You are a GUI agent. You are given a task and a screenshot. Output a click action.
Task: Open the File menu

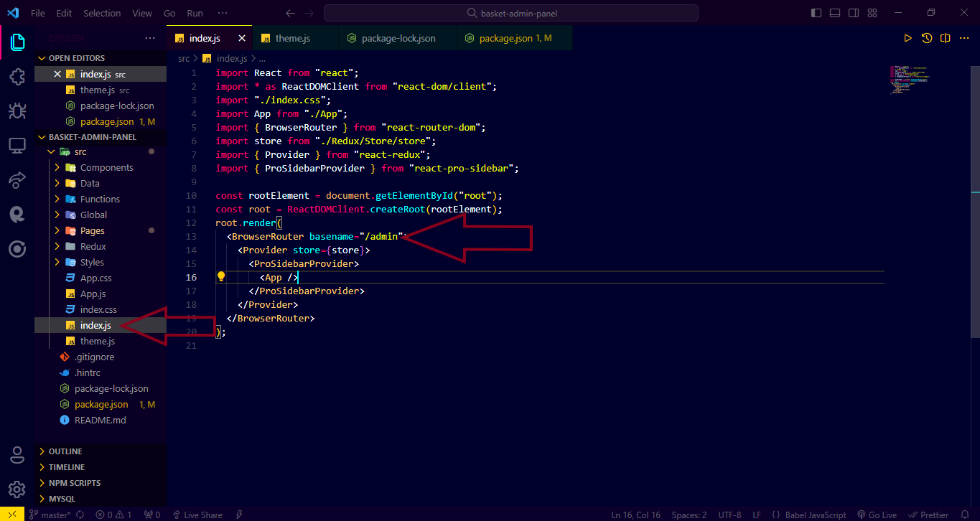pyautogui.click(x=38, y=13)
